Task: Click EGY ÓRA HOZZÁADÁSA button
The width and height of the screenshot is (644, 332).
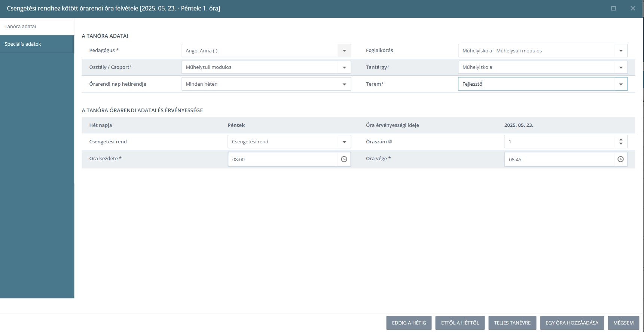Action: click(572, 323)
